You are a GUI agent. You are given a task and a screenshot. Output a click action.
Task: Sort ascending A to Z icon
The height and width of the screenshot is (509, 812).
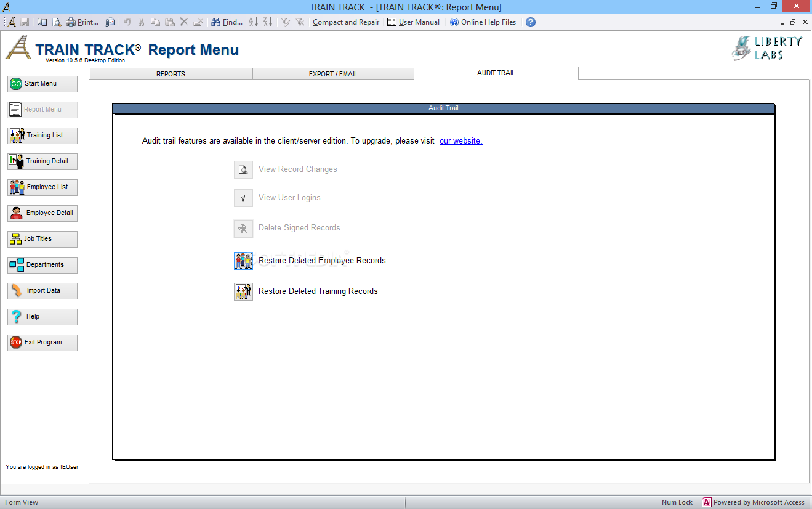pos(253,22)
